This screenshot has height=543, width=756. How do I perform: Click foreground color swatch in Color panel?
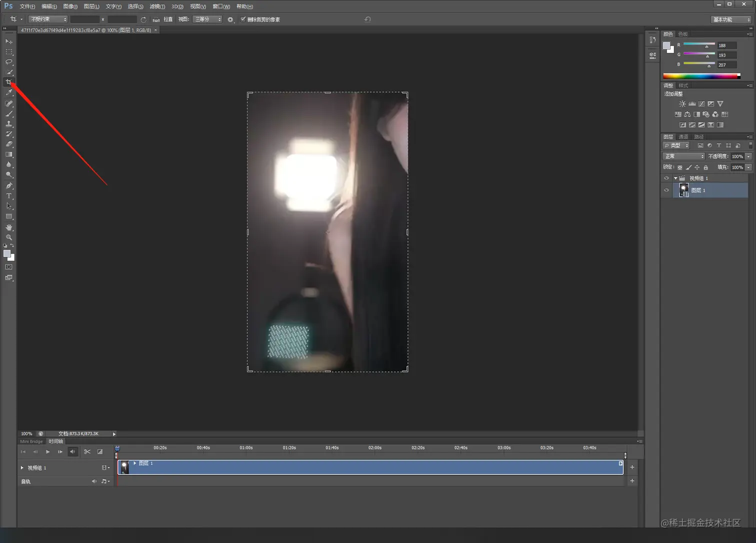[x=666, y=45]
